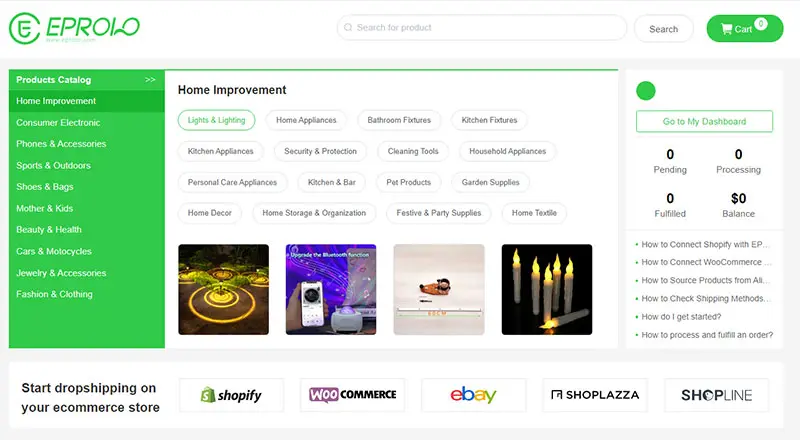Choose the Lights & Lighting tag

[x=216, y=120]
